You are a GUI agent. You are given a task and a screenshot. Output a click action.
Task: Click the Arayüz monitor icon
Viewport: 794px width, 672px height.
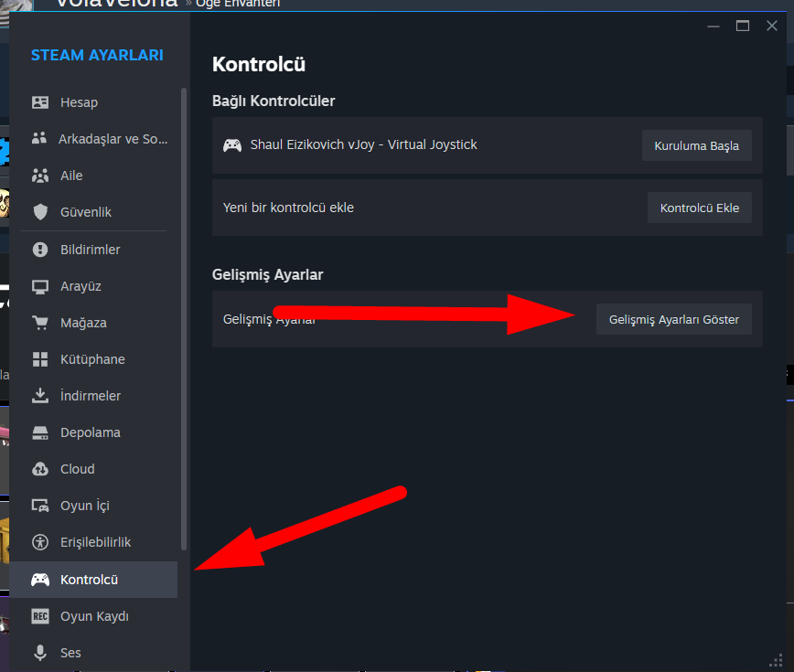[x=40, y=286]
